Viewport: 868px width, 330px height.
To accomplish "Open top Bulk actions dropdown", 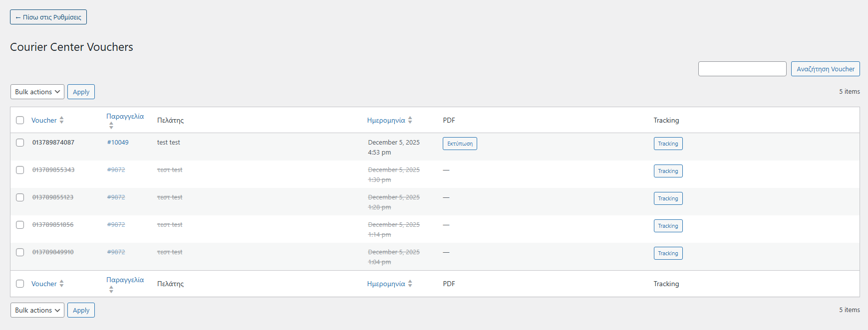I will 37,92.
